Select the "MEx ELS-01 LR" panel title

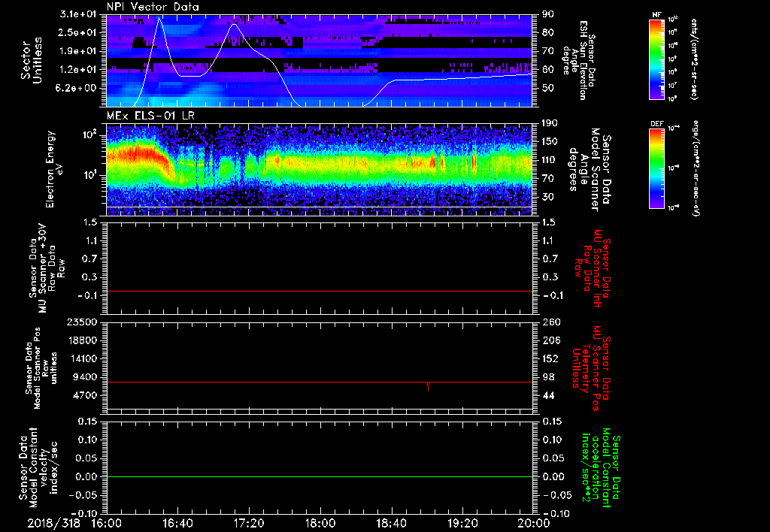pyautogui.click(x=150, y=116)
